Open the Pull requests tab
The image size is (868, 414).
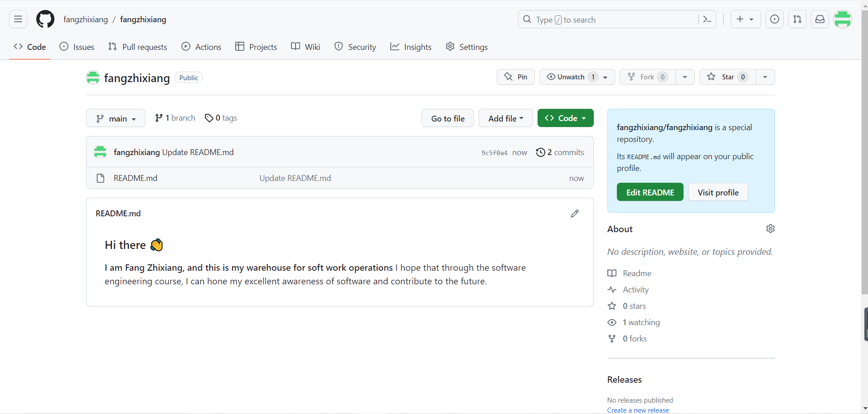[x=138, y=47]
